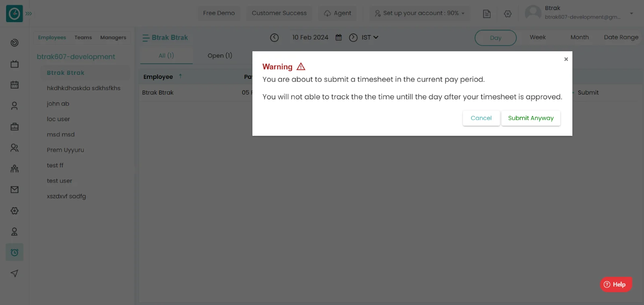Click Btrak Btrak row in timesheet table

(158, 93)
